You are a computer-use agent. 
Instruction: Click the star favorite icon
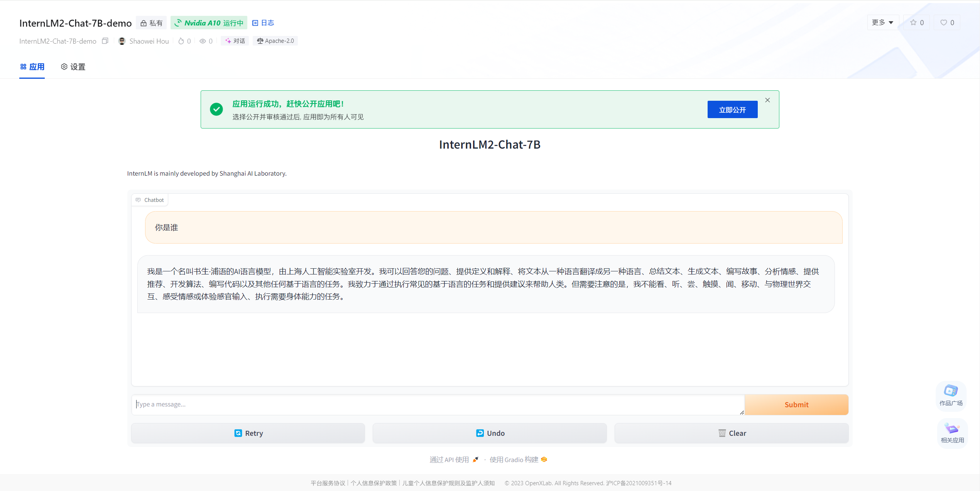(x=913, y=23)
